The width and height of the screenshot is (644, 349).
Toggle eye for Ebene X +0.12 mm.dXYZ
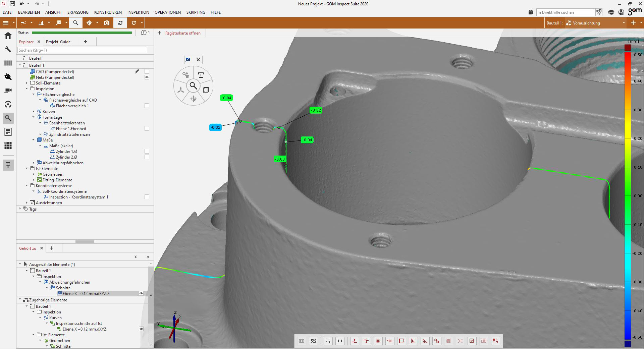point(141,329)
